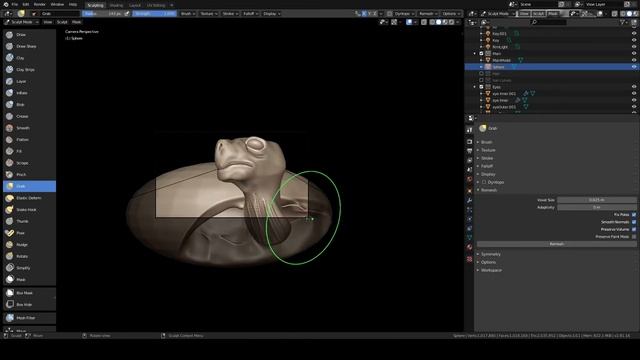640x360 pixels.
Task: Hide the Eyes collection in outliner
Action: (x=634, y=87)
